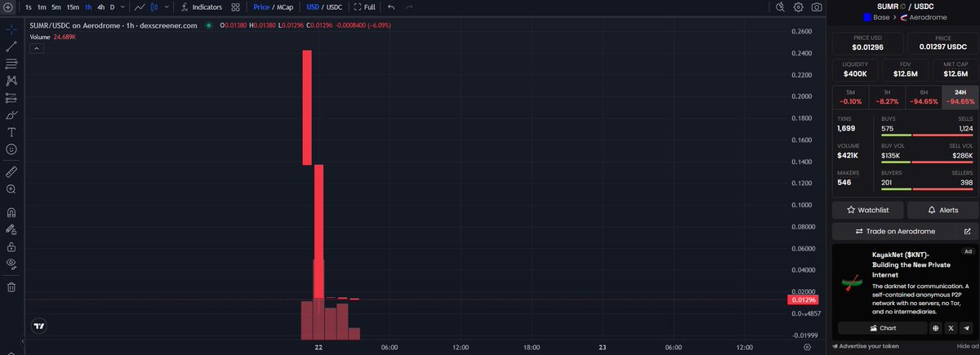Select the 4h timeframe

pyautogui.click(x=100, y=7)
